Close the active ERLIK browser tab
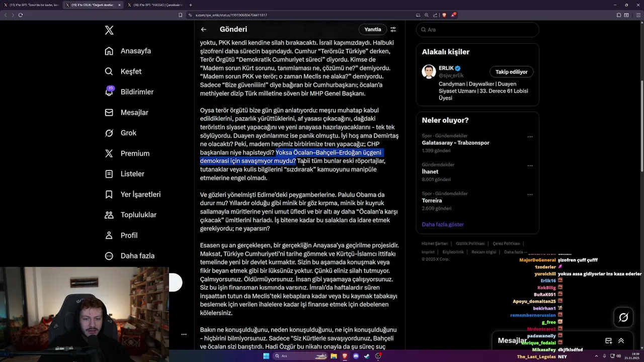Viewport: 644px width, 362px height. point(120,5)
